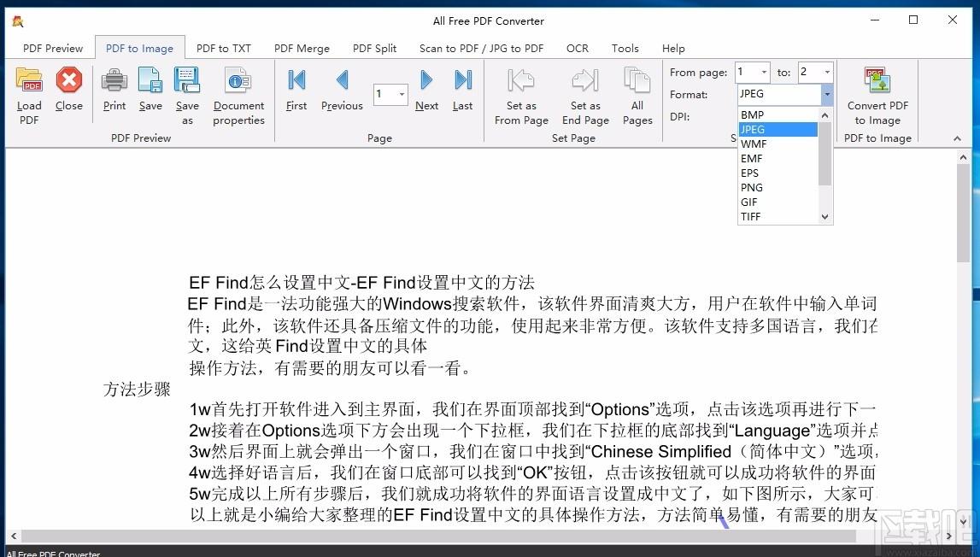Collapse the ribbon with up chevron
Image resolution: width=980 pixels, height=557 pixels.
tap(957, 138)
